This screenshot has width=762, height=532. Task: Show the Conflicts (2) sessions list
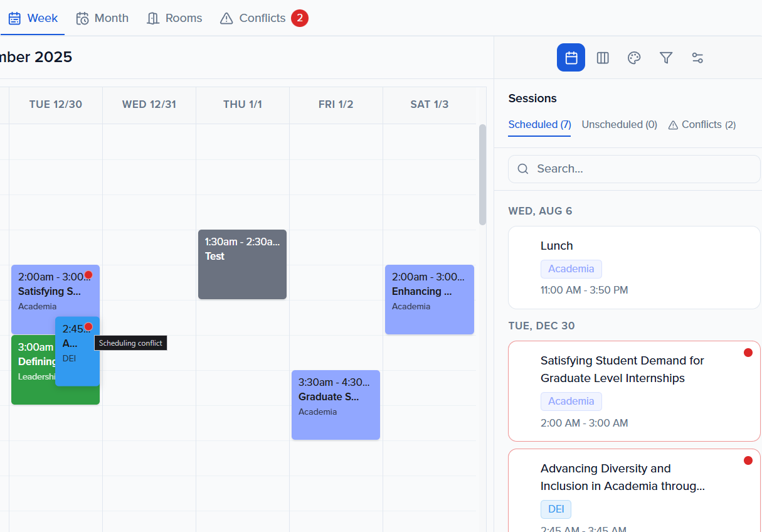pos(702,125)
